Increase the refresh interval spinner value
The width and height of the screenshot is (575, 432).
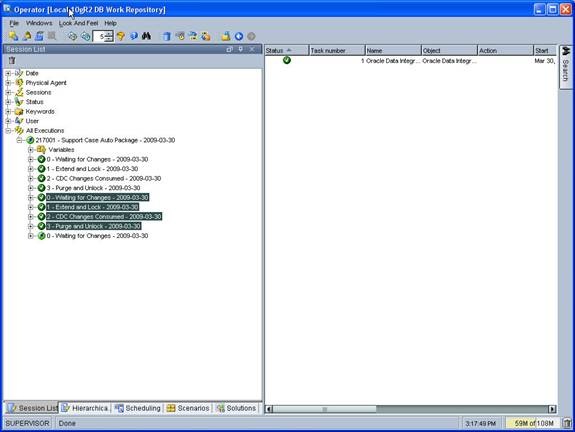pos(109,34)
